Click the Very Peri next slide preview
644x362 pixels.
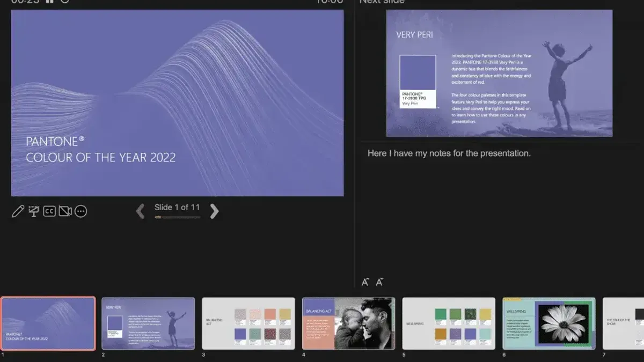click(499, 73)
